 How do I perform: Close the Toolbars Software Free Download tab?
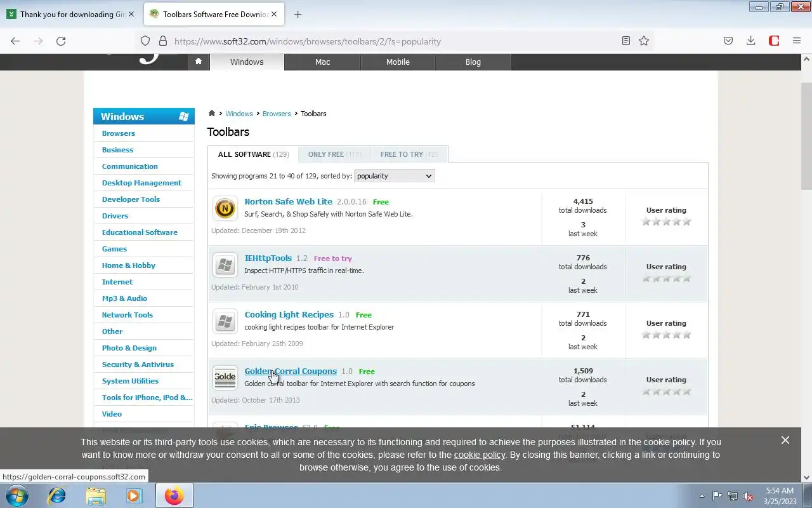point(274,14)
